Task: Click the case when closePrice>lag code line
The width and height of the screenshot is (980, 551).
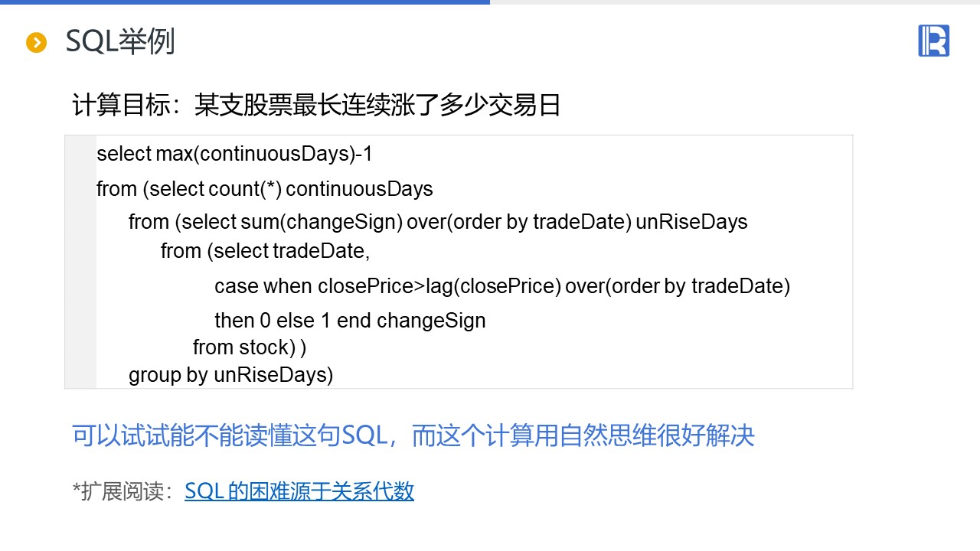Action: point(501,286)
